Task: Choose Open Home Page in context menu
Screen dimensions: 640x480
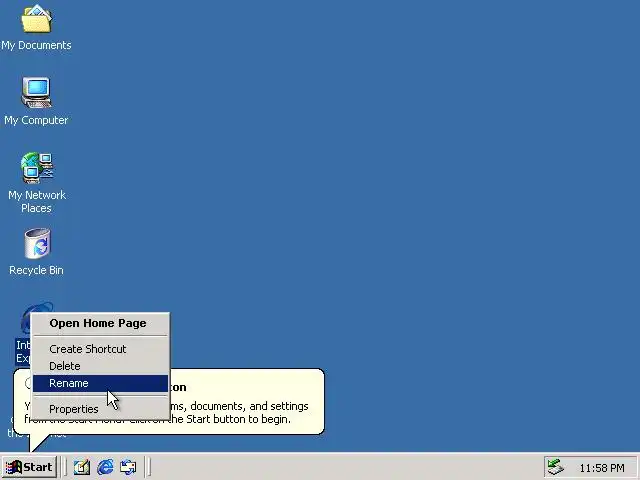Action: click(100, 323)
